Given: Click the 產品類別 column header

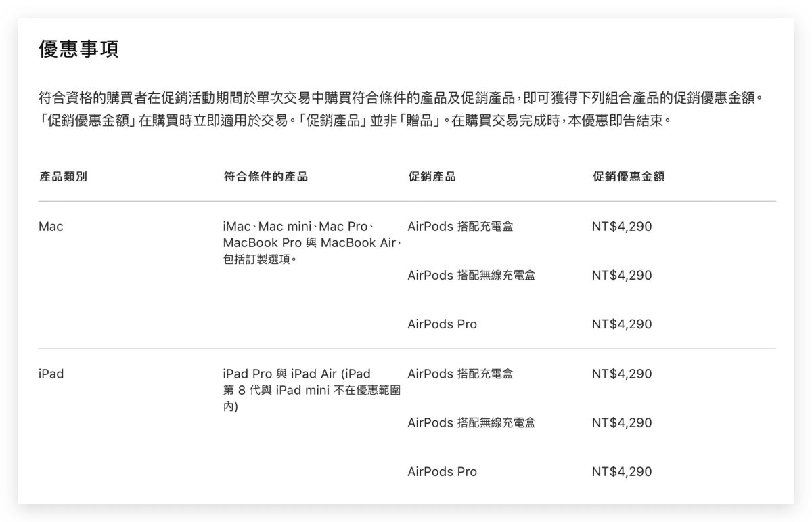Looking at the screenshot, I should (x=63, y=177).
